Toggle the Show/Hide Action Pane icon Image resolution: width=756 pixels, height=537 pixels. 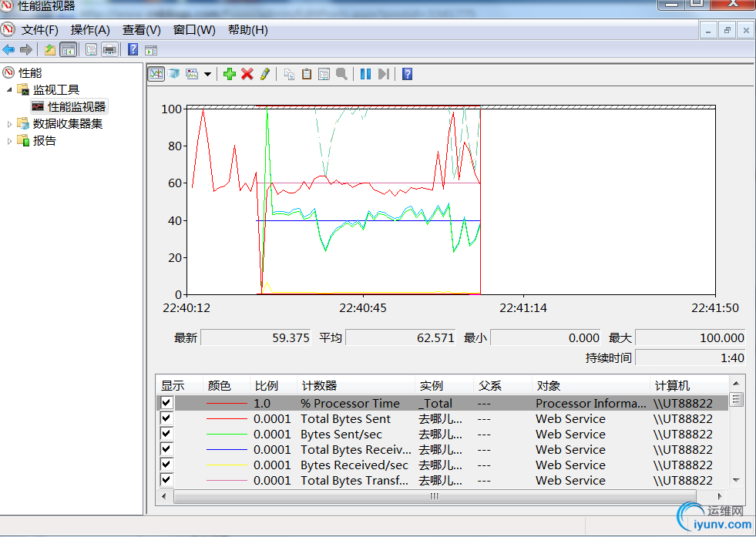point(151,49)
